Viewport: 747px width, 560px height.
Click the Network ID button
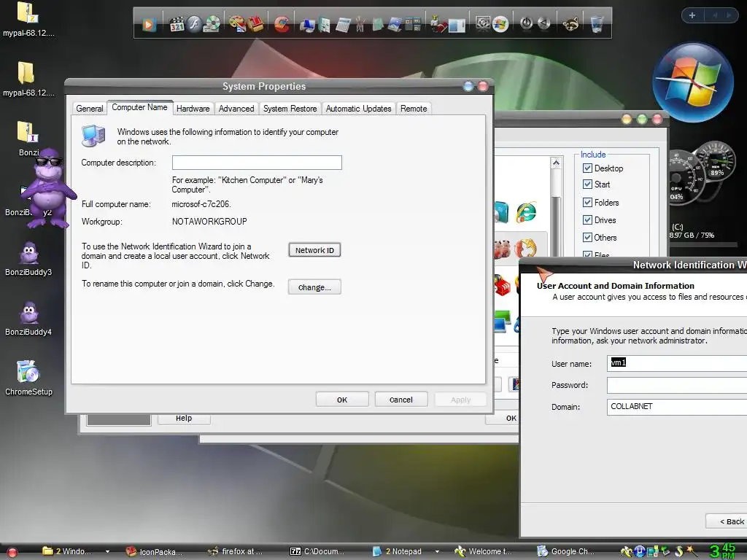314,250
